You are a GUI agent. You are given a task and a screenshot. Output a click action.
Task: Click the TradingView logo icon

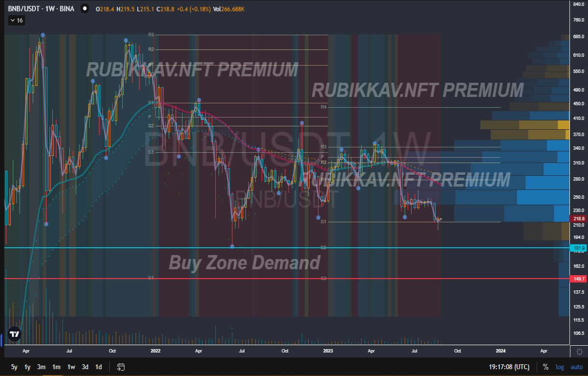[15, 334]
